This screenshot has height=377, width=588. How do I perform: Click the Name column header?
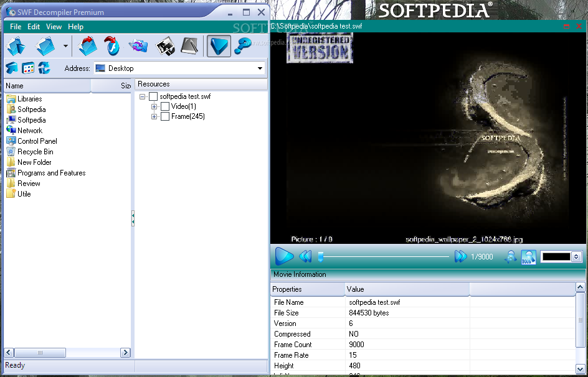(x=47, y=86)
